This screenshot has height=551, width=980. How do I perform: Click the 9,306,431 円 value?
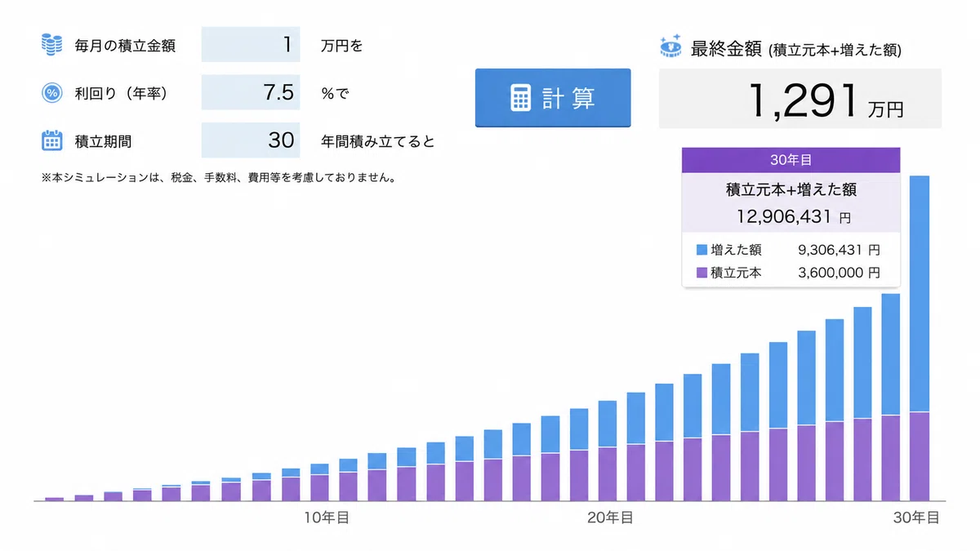[x=839, y=250]
